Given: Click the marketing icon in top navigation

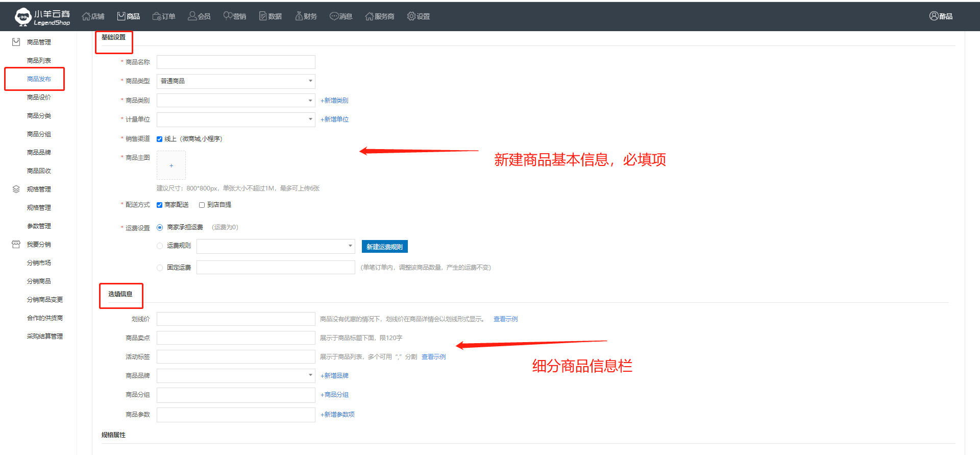Looking at the screenshot, I should [228, 16].
